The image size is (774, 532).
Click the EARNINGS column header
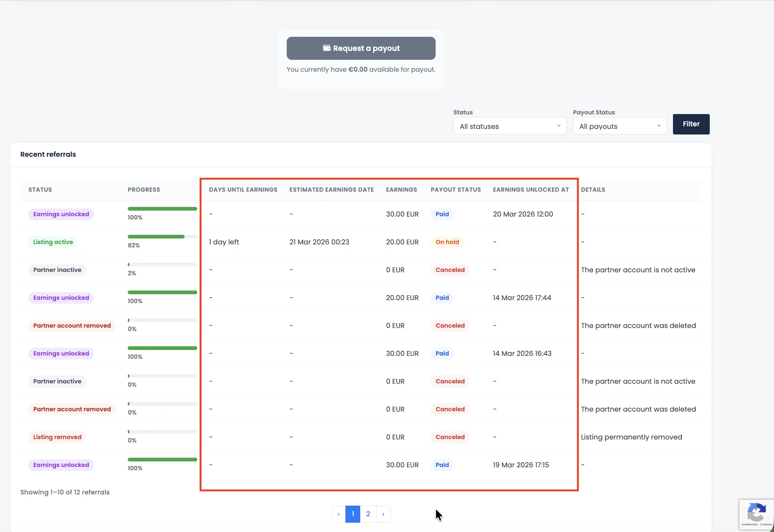pyautogui.click(x=401, y=189)
